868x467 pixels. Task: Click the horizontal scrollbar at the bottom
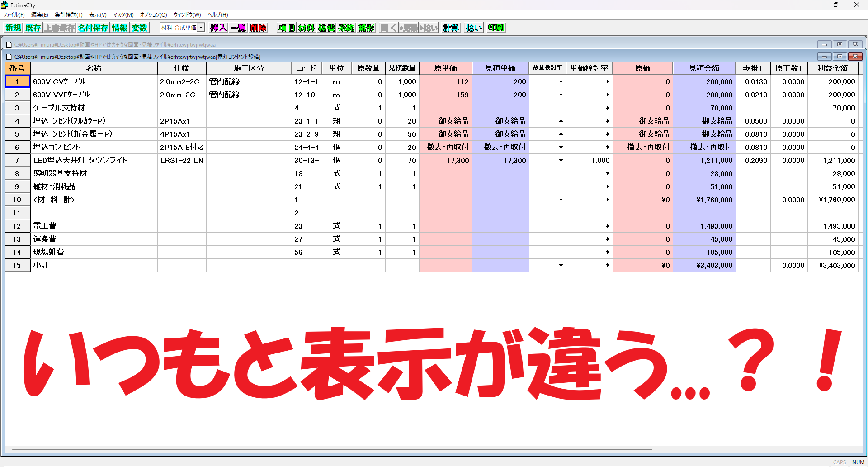pyautogui.click(x=332, y=449)
